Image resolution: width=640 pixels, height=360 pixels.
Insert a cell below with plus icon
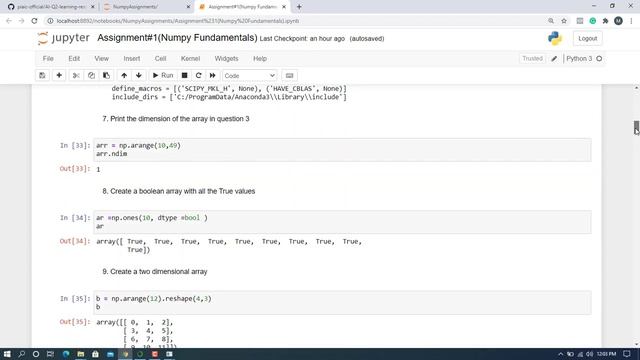click(59, 76)
